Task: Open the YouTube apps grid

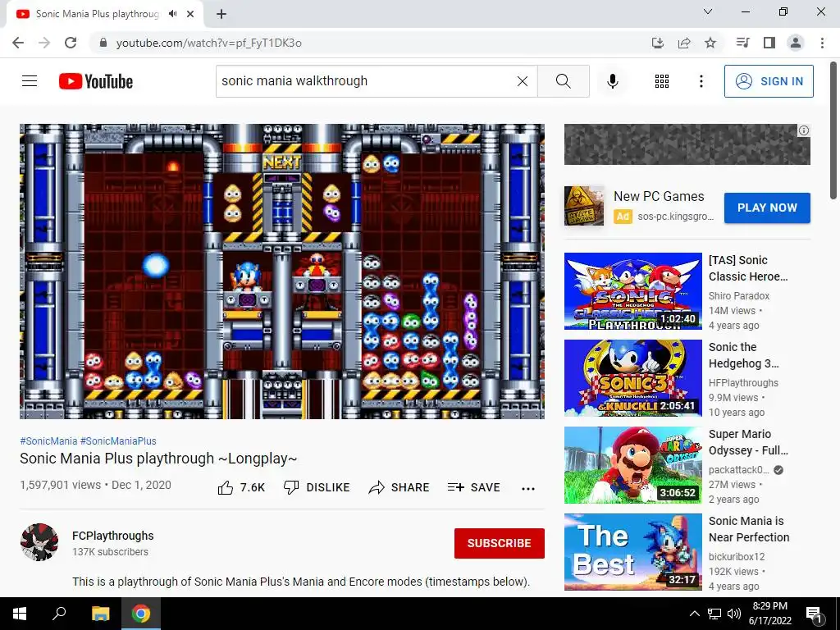Action: pos(662,81)
